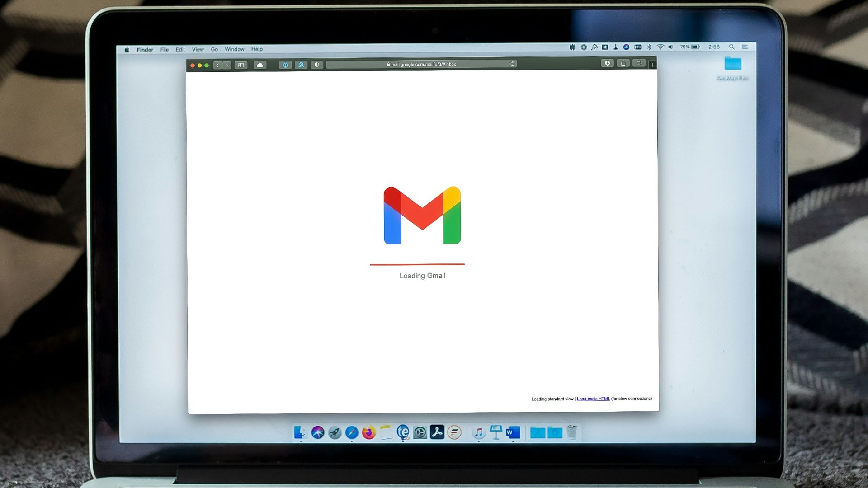Open the Finder menu
868x488 pixels.
145,50
